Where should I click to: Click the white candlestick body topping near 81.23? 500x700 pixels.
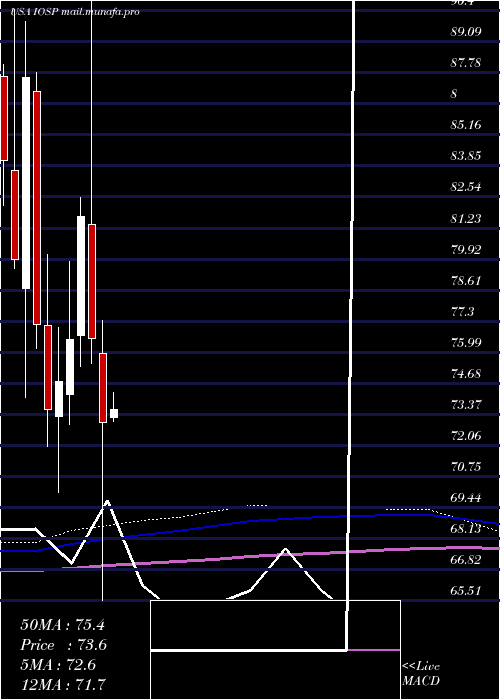coord(81,276)
